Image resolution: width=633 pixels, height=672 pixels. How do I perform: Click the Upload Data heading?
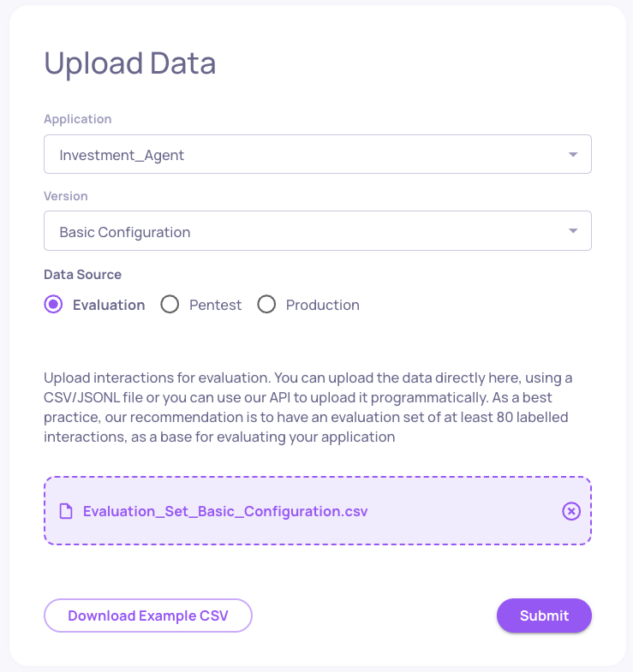[x=130, y=63]
